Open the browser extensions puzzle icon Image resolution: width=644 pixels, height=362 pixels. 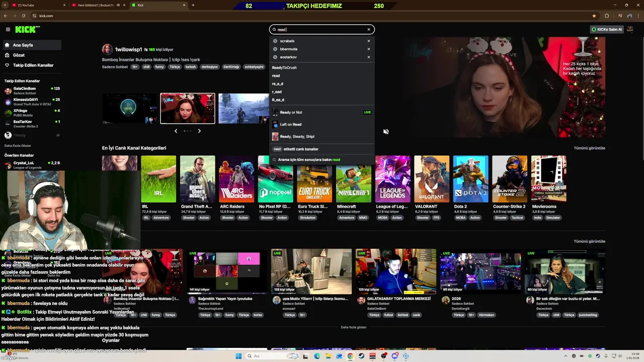607,16
